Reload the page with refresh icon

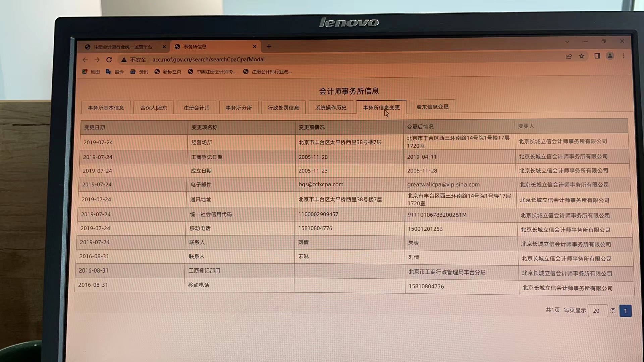click(109, 60)
